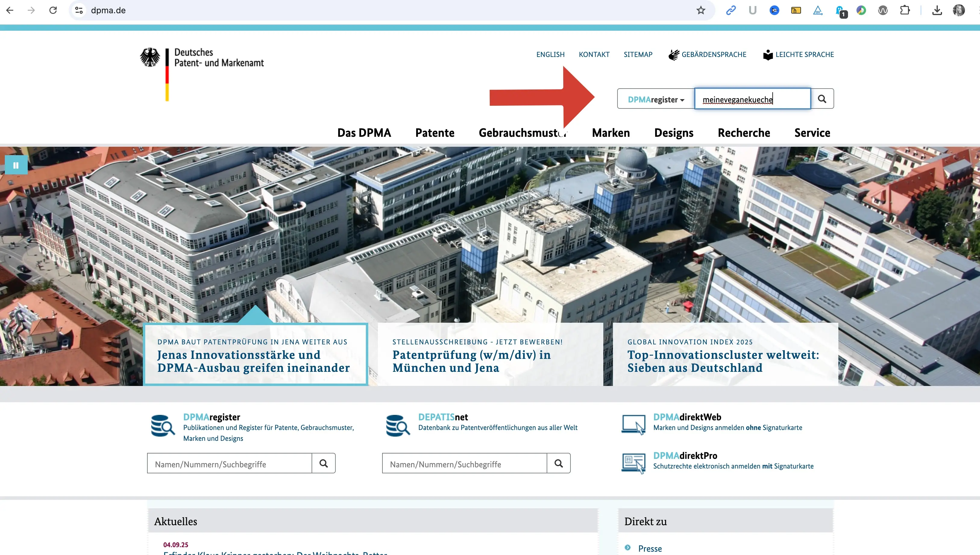Switch the site to English

tap(550, 55)
